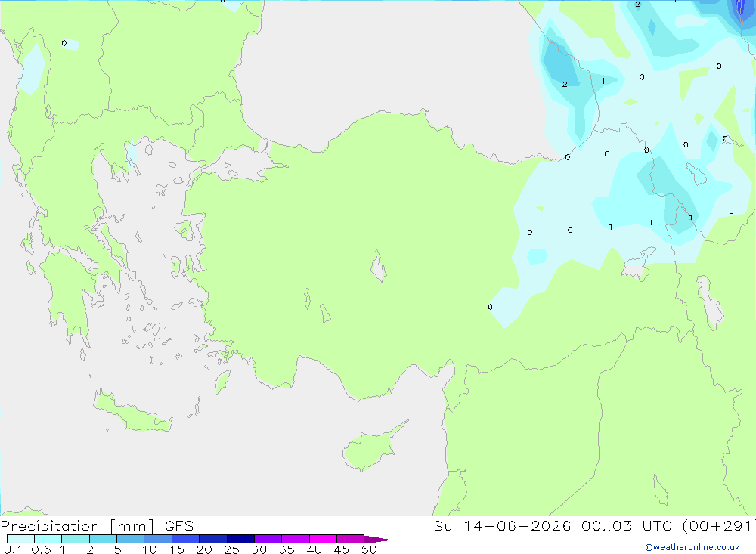Screen dimensions: 756x554
Task: Click the '0.1' legend scale number
Action: 13,549
